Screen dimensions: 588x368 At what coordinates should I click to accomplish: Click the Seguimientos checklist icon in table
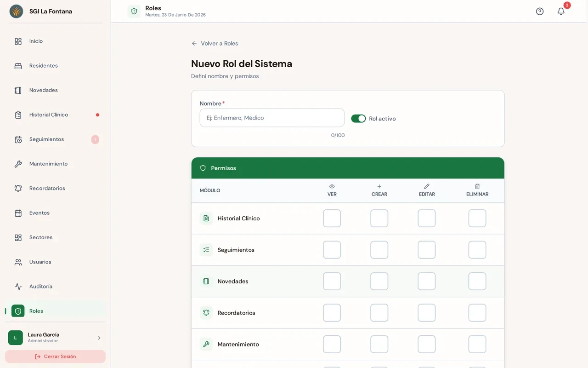[x=206, y=250]
